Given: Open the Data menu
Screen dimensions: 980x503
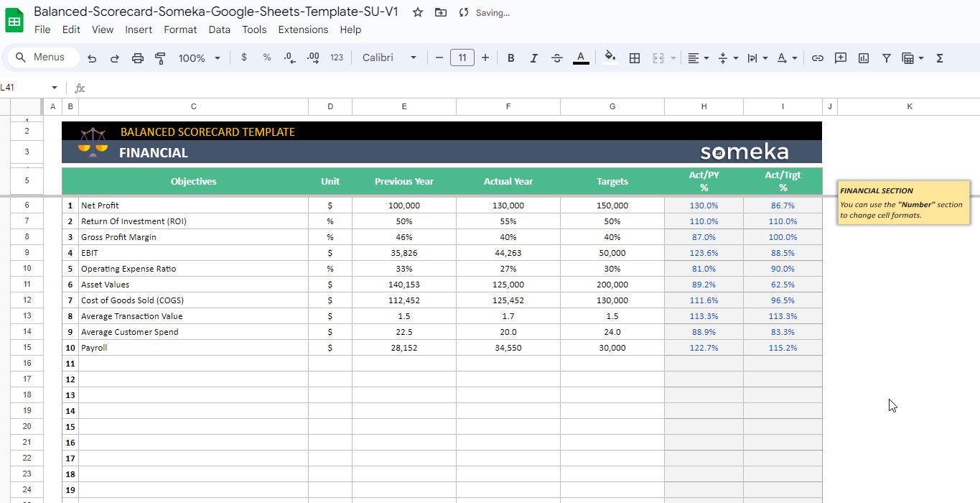Looking at the screenshot, I should [219, 29].
